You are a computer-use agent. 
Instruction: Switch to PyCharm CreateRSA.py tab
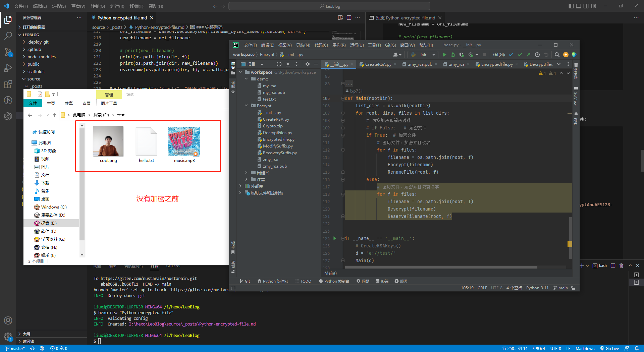click(378, 64)
